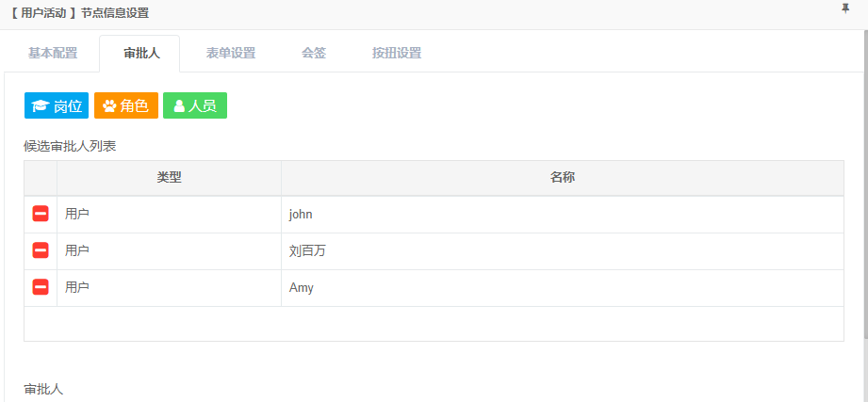Click the paw icon on 角色

click(108, 106)
